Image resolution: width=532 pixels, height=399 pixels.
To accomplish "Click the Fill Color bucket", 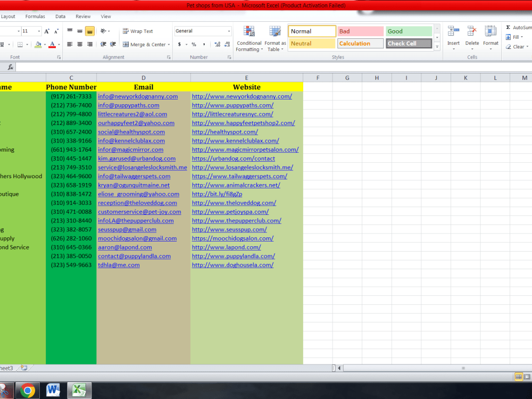I will click(x=38, y=45).
